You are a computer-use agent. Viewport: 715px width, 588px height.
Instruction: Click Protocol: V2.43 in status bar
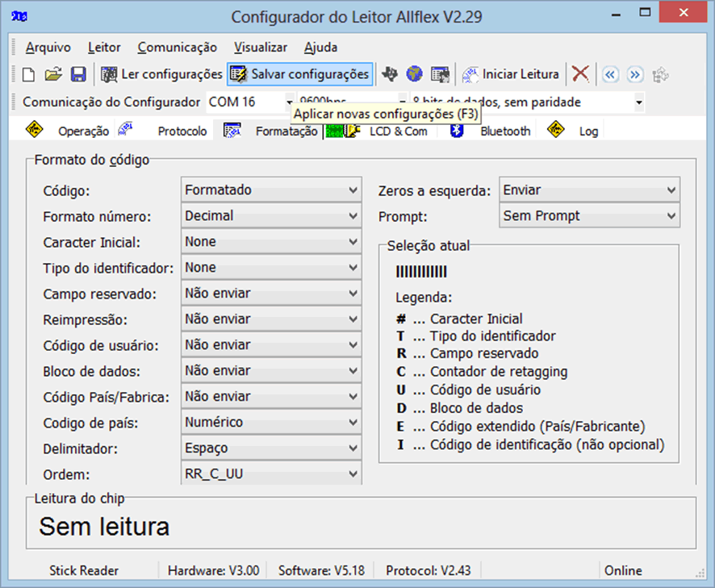429,571
